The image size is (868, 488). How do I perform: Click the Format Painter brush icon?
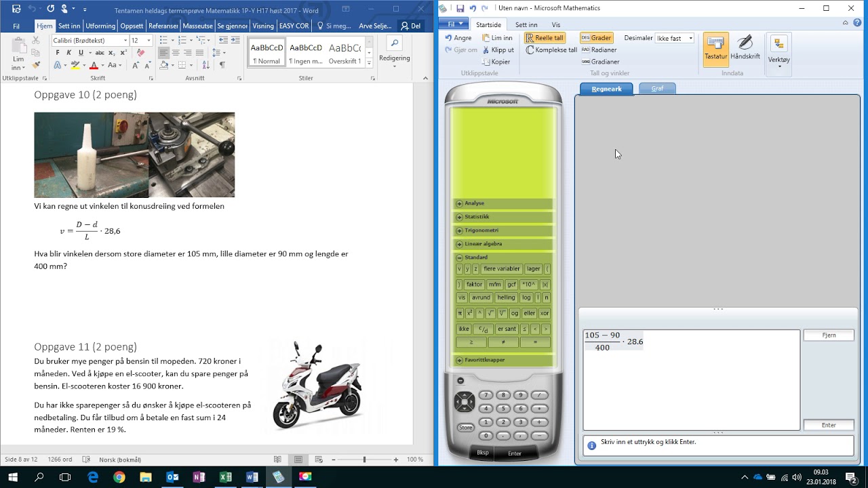pos(37,65)
